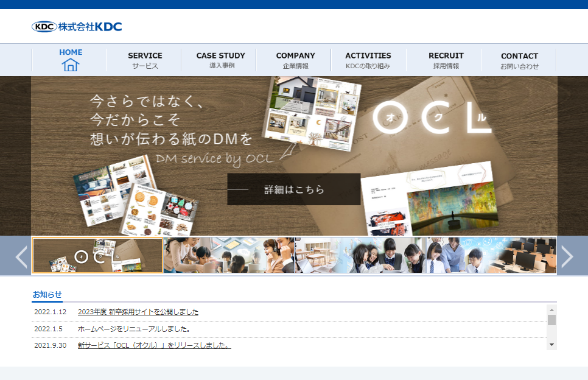Viewport: 588px width, 380px height.
Task: Go to CONTACT お問い合わせ
Action: (x=519, y=60)
